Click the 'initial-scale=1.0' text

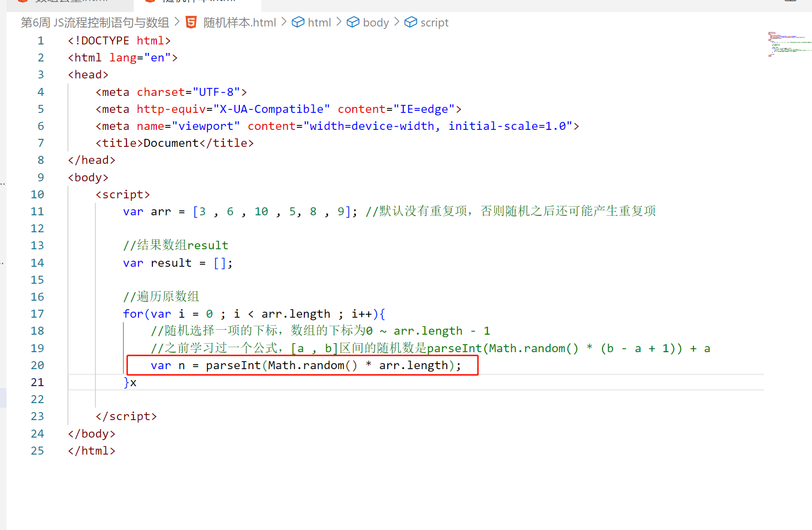[507, 126]
